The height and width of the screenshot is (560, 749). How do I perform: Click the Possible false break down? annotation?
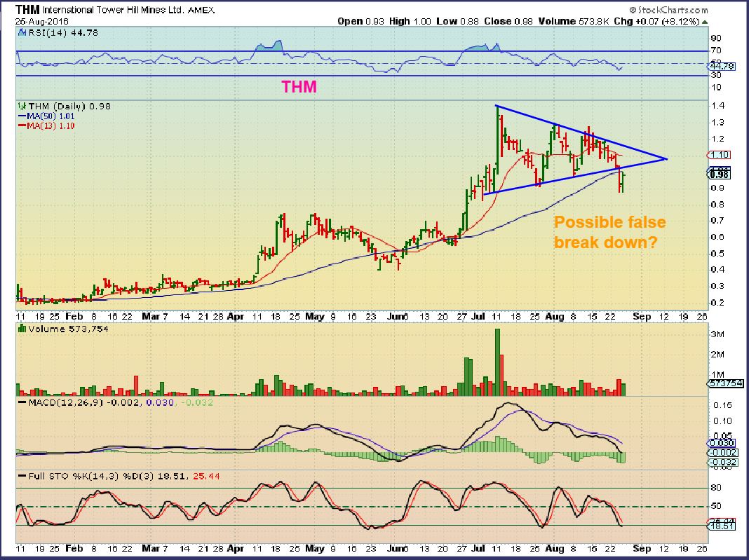pyautogui.click(x=609, y=232)
